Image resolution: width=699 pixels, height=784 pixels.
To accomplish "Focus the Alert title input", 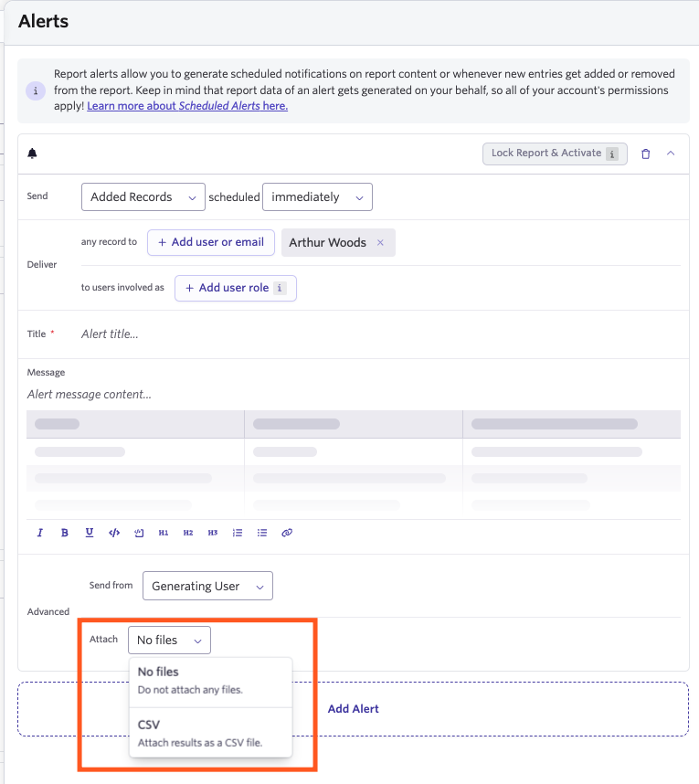I will pos(380,334).
